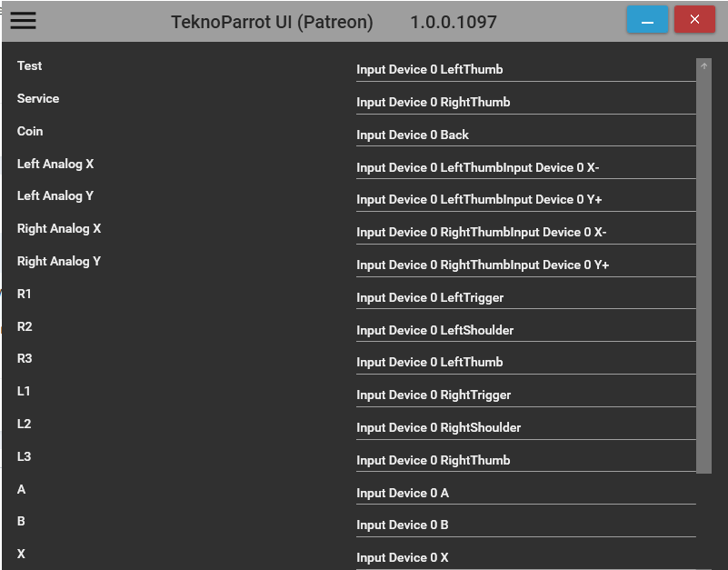The image size is (728, 570).
Task: Minimize the TeknoParrot window
Action: click(647, 20)
